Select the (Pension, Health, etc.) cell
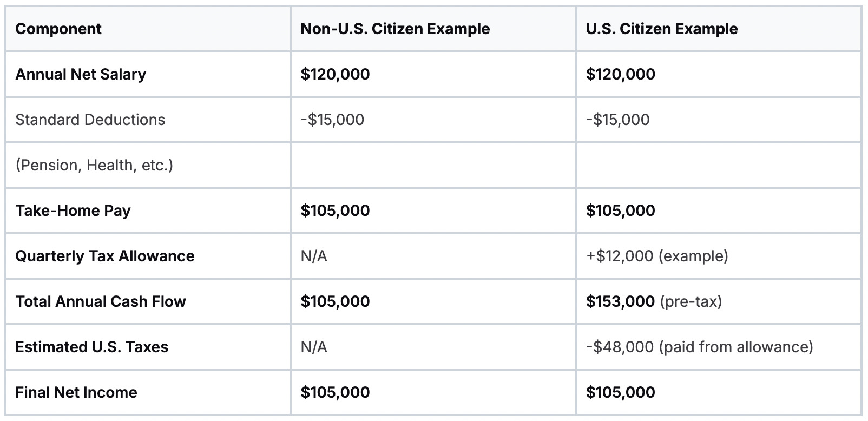868x421 pixels. point(94,165)
